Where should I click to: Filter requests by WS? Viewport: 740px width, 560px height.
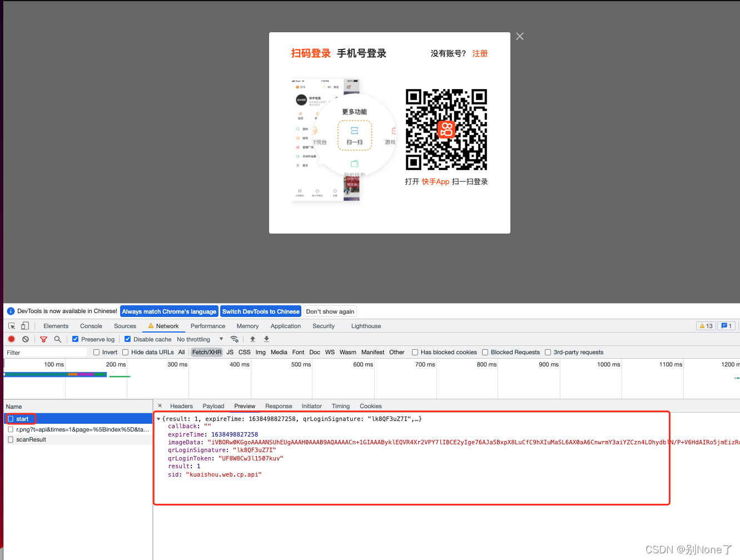pyautogui.click(x=330, y=352)
